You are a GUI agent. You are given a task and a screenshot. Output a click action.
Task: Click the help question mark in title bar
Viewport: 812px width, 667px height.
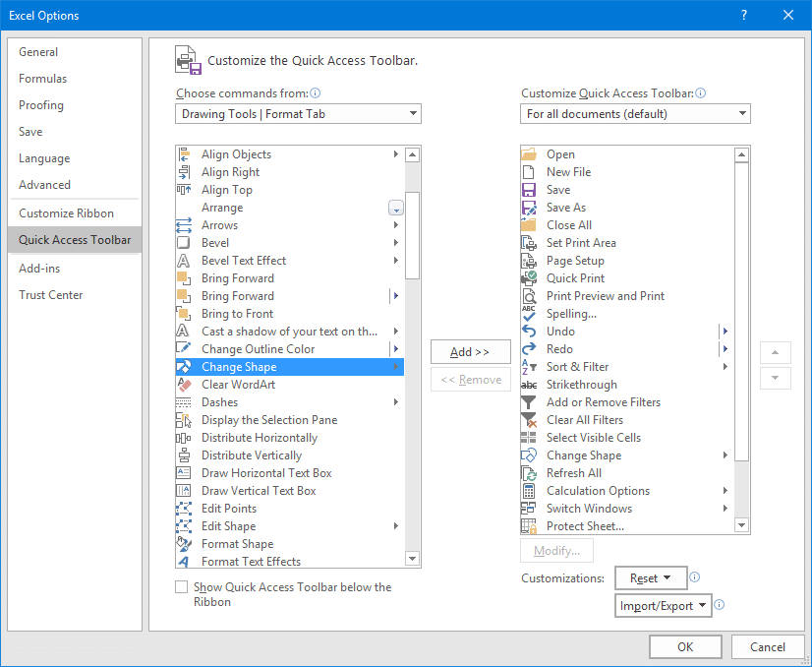(x=744, y=15)
